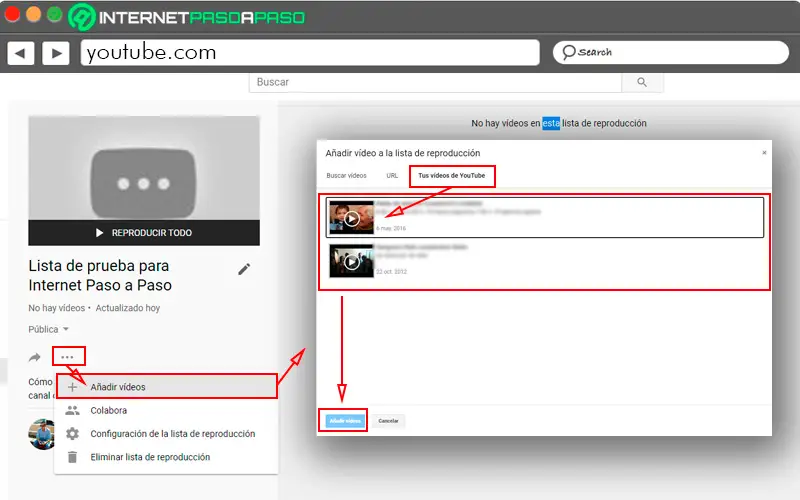Click the InternetPasoaPaso logo
Screen dimensions: 800x500
(x=187, y=17)
